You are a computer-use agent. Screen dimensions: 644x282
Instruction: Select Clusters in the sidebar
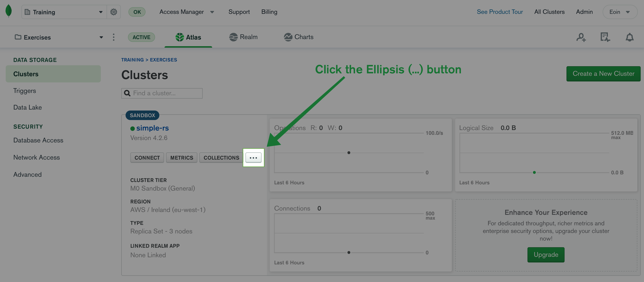(x=53, y=74)
